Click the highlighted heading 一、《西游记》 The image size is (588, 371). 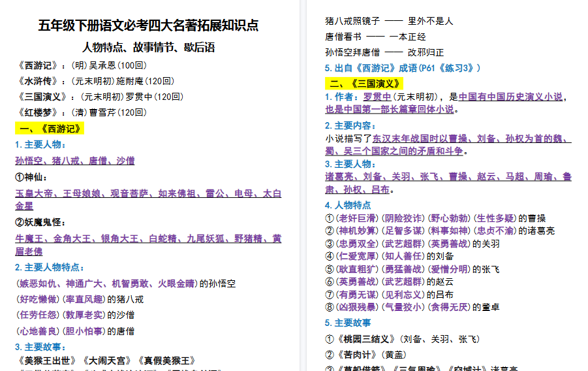pyautogui.click(x=50, y=129)
